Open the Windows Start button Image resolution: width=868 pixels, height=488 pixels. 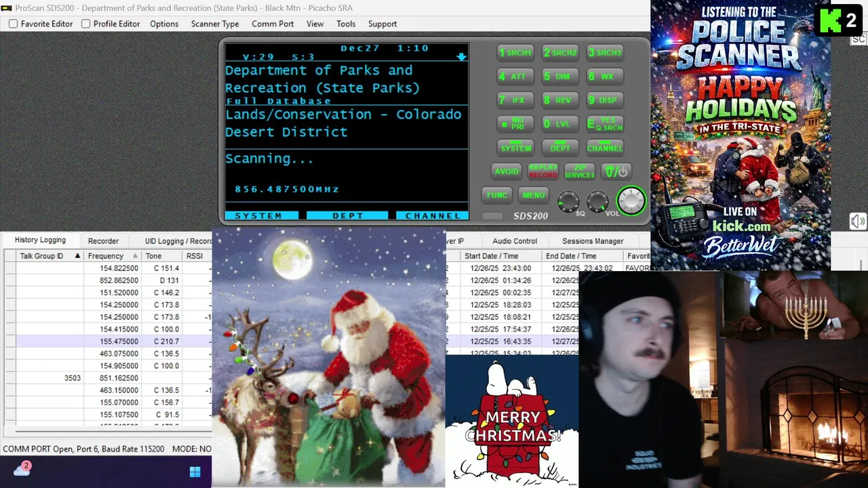195,472
